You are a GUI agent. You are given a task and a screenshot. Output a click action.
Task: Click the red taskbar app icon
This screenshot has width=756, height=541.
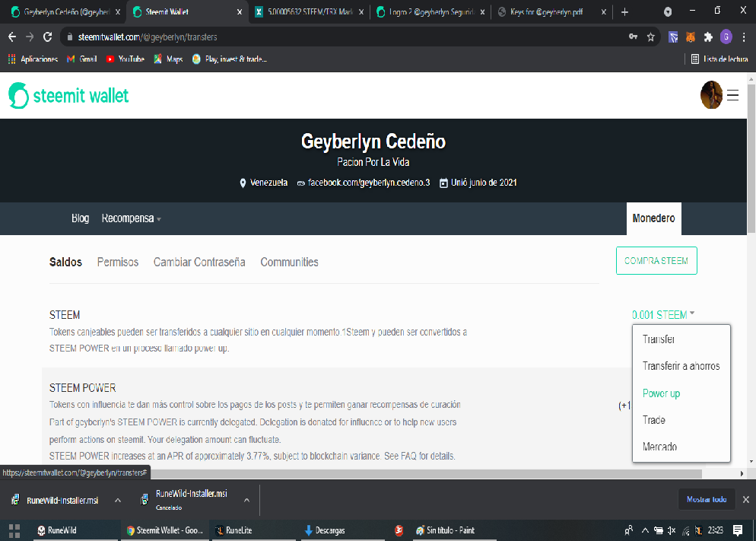(399, 530)
